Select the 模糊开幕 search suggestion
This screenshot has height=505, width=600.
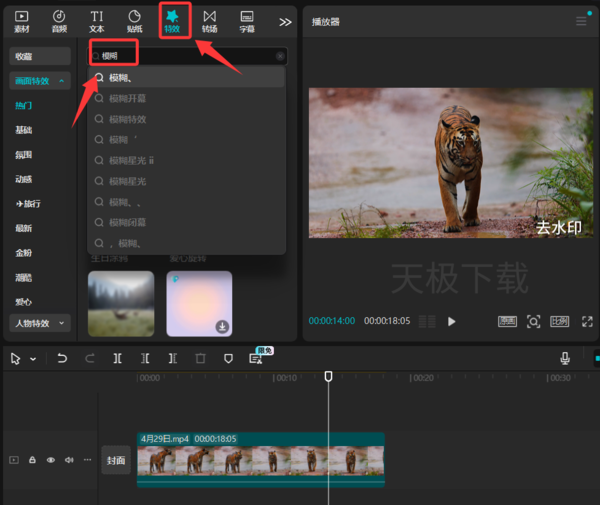127,98
